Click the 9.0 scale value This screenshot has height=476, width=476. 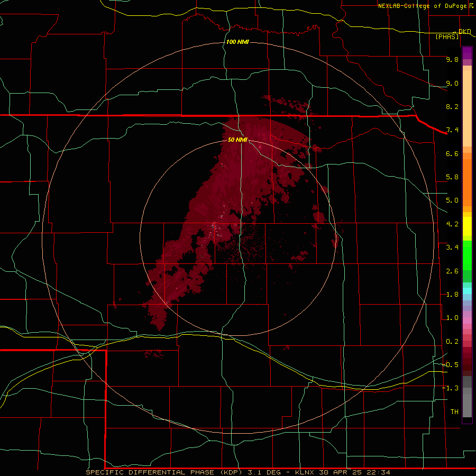[452, 83]
